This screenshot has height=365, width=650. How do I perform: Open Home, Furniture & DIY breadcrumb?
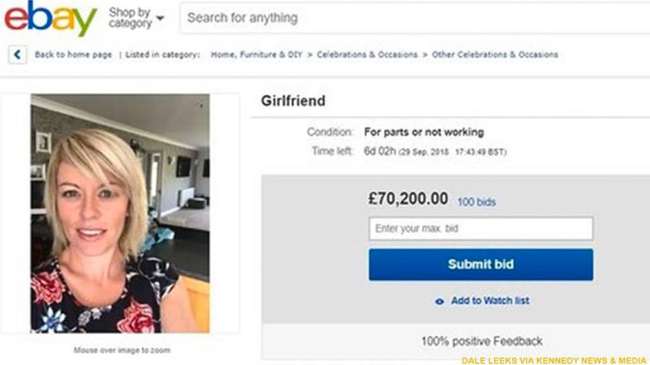[x=257, y=55]
